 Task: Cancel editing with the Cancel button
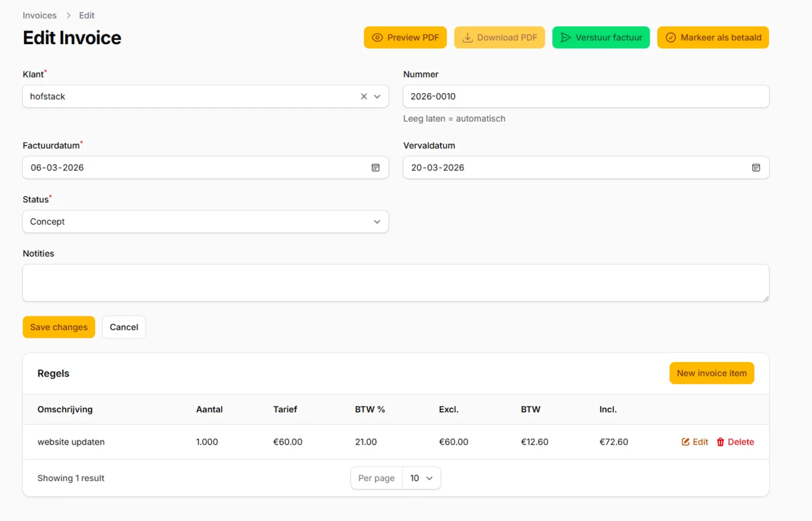tap(124, 326)
